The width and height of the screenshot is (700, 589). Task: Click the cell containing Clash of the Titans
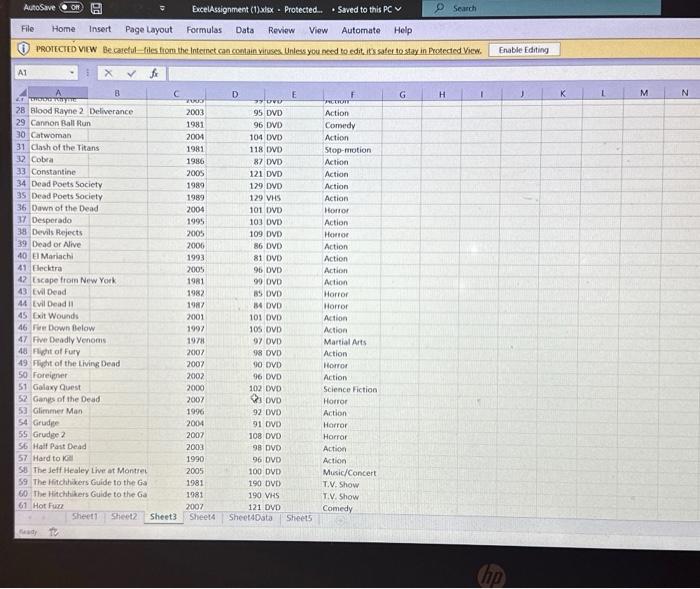tap(58, 147)
